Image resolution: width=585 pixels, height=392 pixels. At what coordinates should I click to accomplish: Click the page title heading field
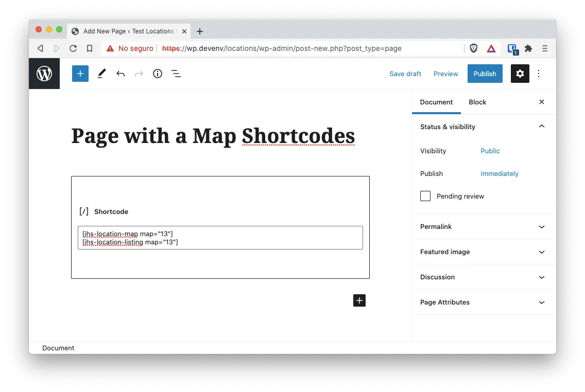[x=213, y=136]
